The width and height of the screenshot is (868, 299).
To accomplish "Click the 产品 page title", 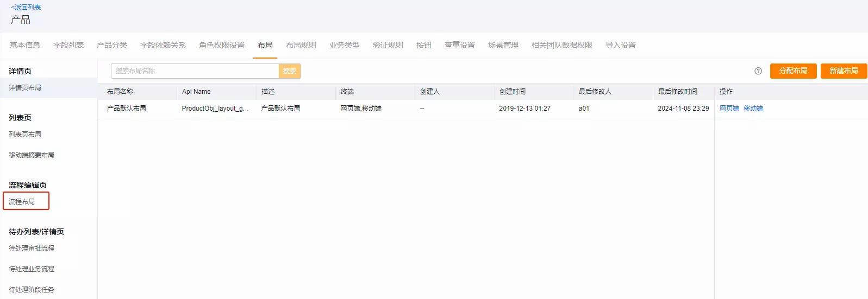I will pyautogui.click(x=21, y=20).
